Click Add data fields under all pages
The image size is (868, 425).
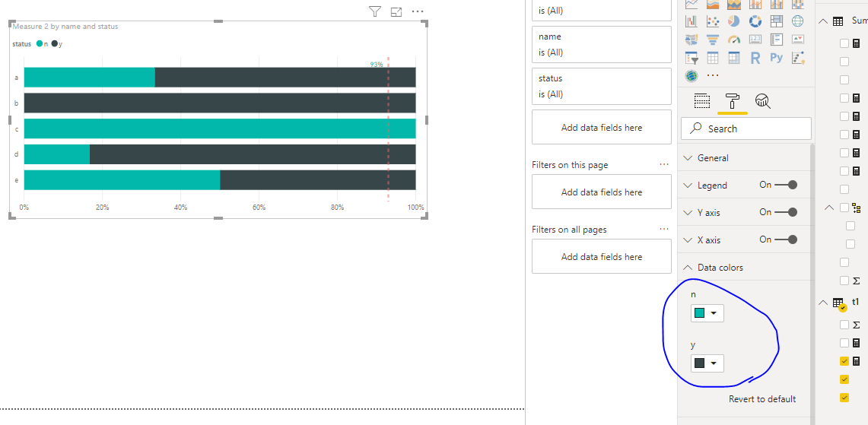click(602, 257)
